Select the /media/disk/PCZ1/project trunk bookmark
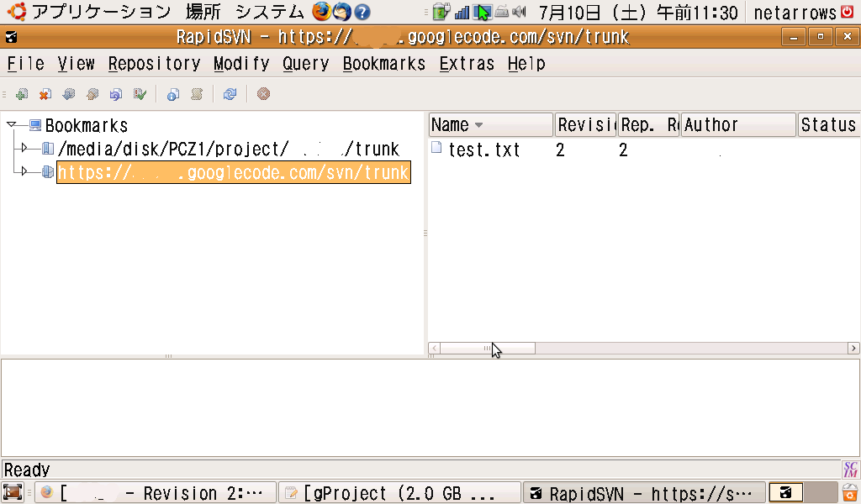The width and height of the screenshot is (861, 504). click(229, 149)
